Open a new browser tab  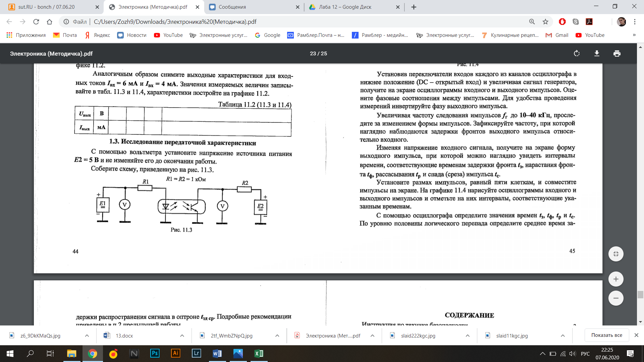[x=414, y=7]
